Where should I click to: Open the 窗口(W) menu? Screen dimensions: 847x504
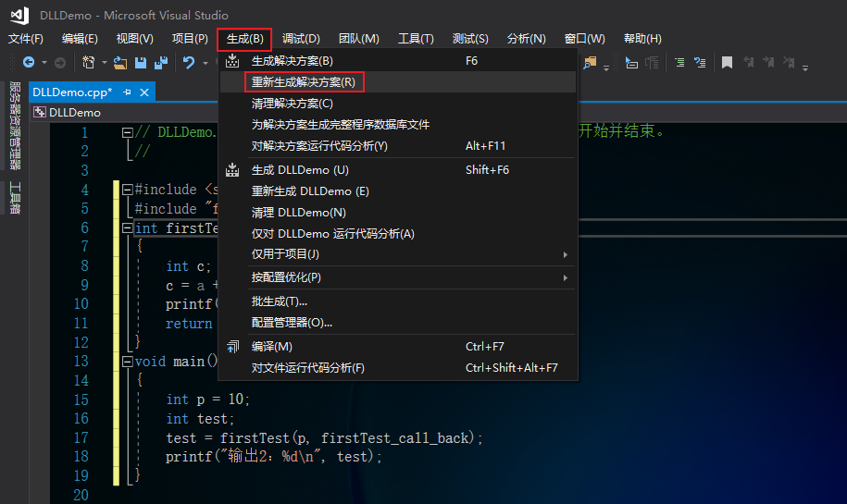584,39
